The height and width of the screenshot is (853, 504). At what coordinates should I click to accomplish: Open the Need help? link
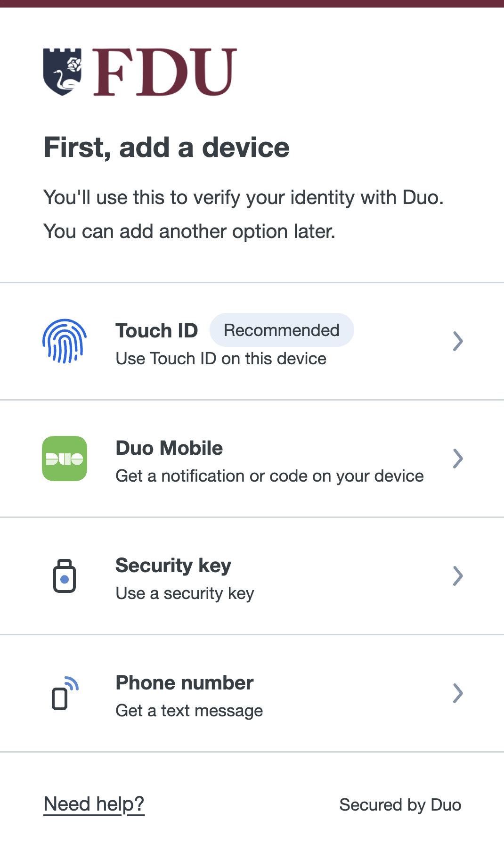[x=94, y=804]
